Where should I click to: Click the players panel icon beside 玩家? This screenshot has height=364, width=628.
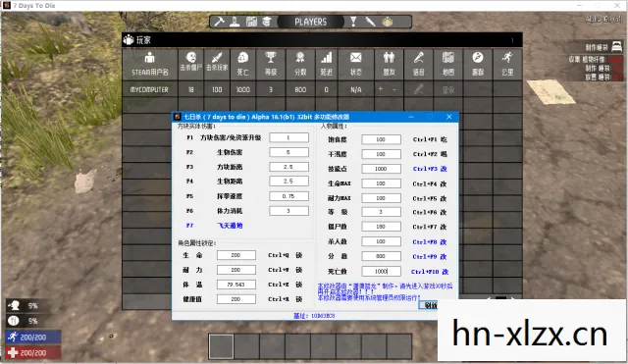pos(129,39)
